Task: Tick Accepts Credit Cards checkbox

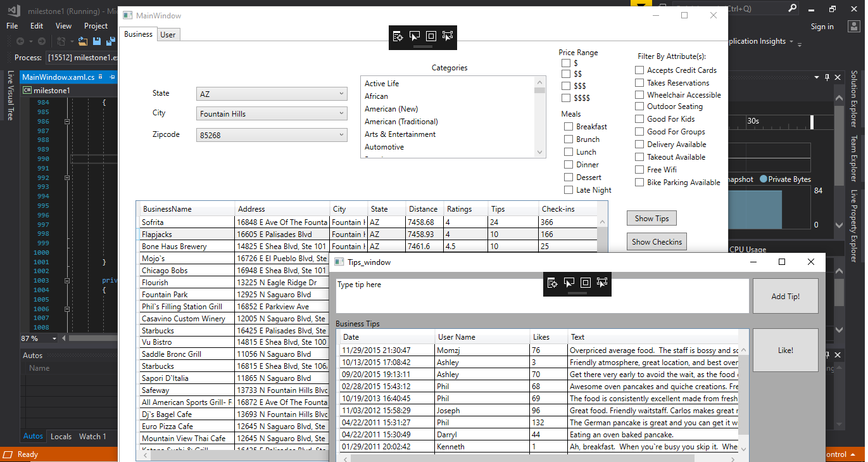Action: click(639, 70)
